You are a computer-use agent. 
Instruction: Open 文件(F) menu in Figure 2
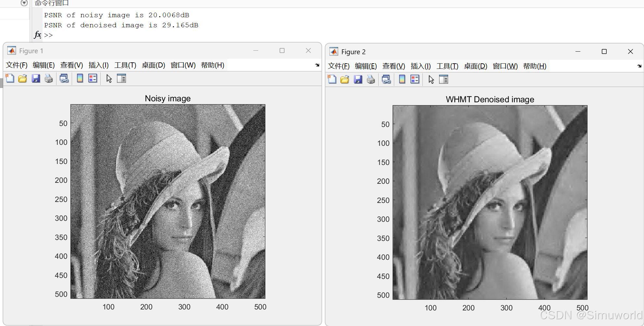point(339,66)
